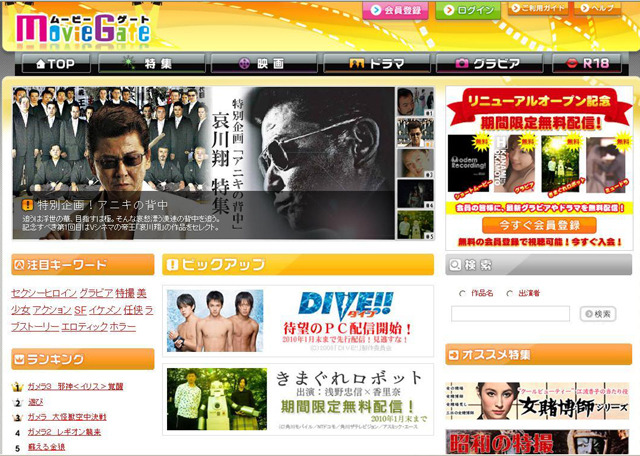The height and width of the screenshot is (456, 640).
Task: Open the ご利用ガイド usage guide
Action: 542,8
